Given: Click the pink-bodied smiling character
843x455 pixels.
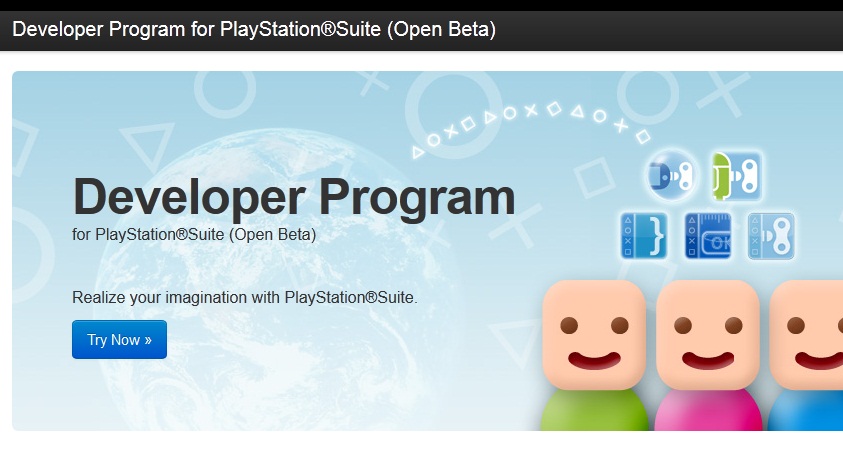Looking at the screenshot, I should coord(708,356).
